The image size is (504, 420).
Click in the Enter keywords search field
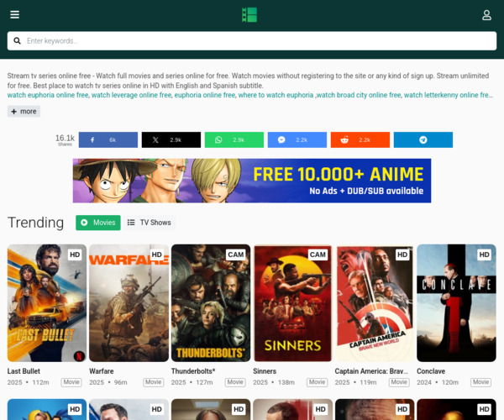(x=252, y=41)
